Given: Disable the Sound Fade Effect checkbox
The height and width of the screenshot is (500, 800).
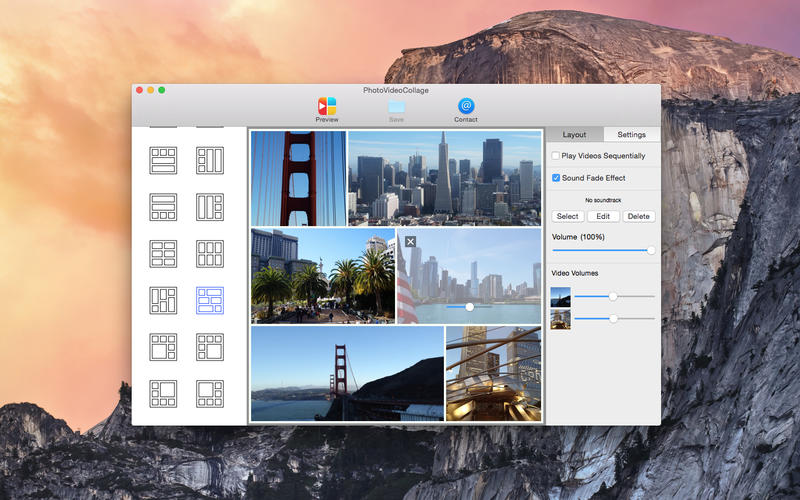Looking at the screenshot, I should click(556, 178).
